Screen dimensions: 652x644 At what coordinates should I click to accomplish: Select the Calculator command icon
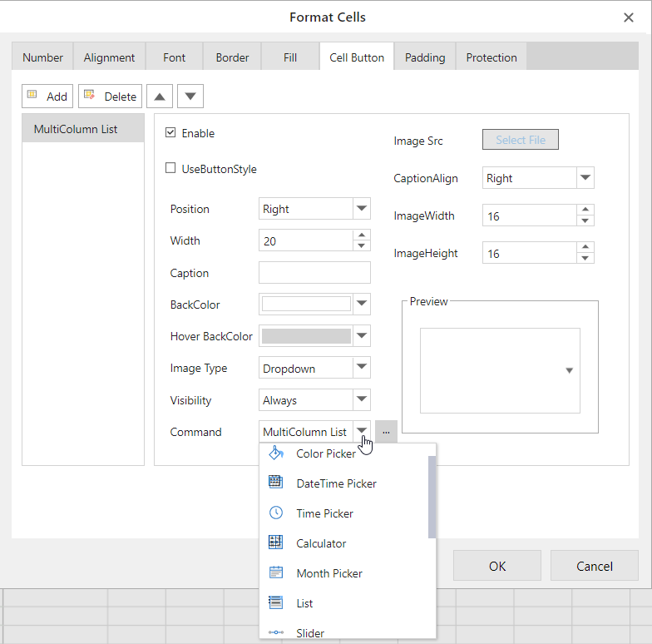click(276, 542)
